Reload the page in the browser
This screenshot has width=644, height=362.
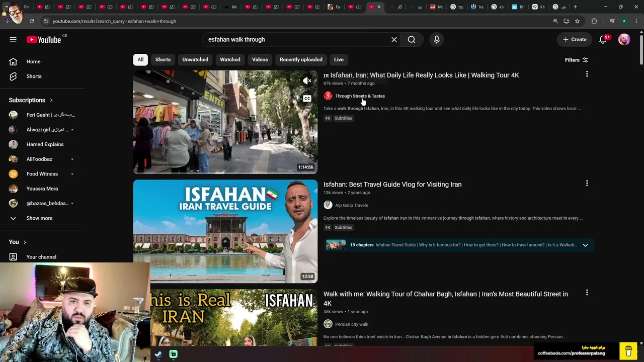coord(32,21)
